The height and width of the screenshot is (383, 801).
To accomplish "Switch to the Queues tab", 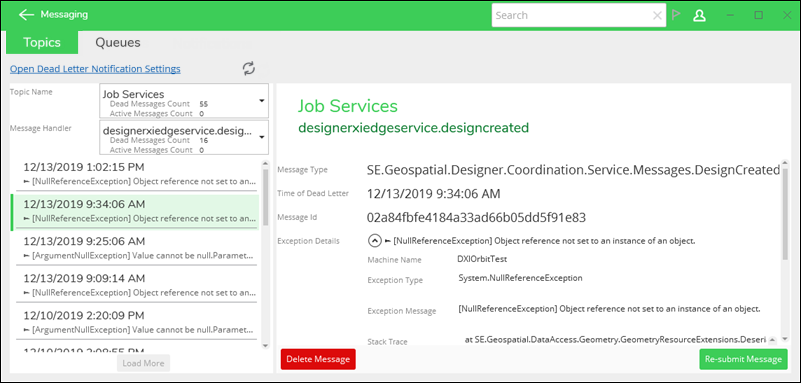I will tap(117, 42).
